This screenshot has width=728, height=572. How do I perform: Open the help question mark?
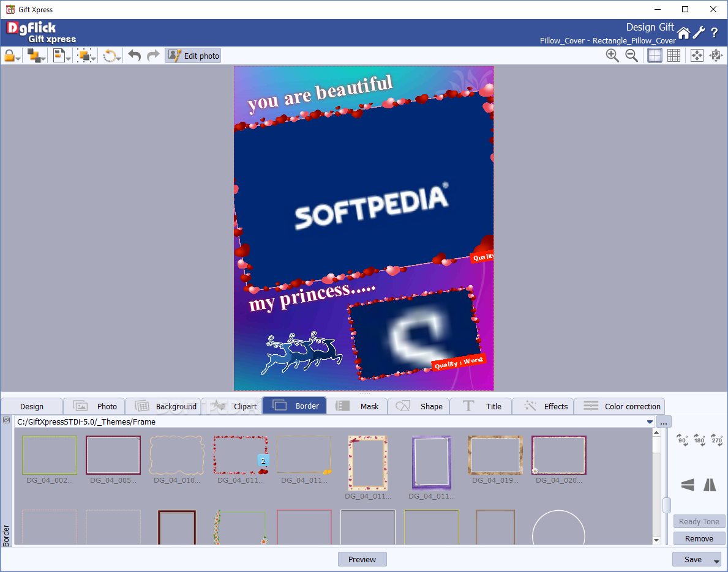click(715, 33)
